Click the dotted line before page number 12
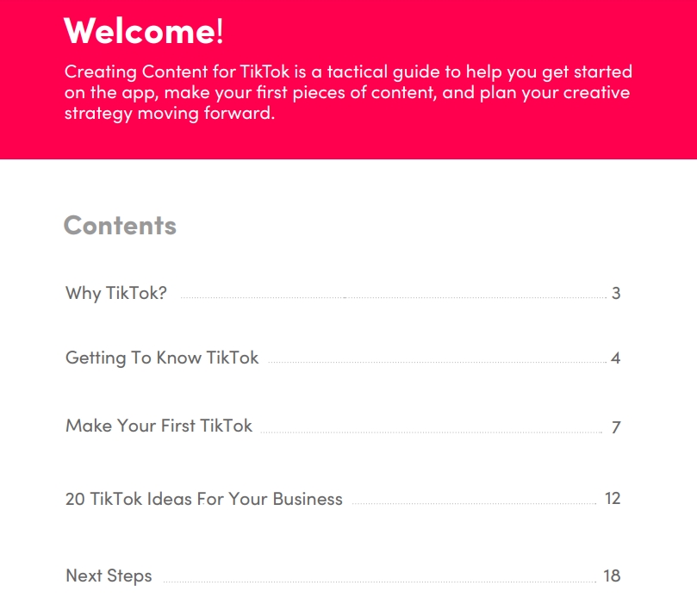Screen dimensions: 697x616 coord(474,503)
